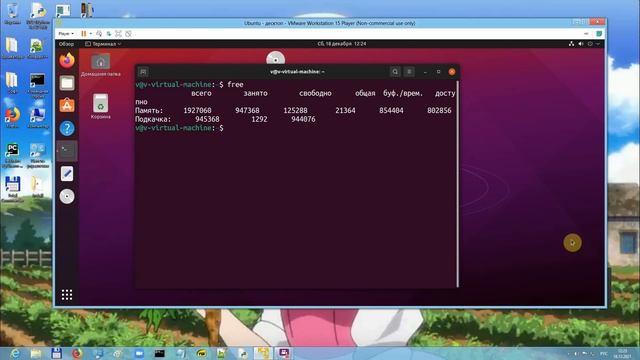Select free memory value 125288

(x=296, y=111)
